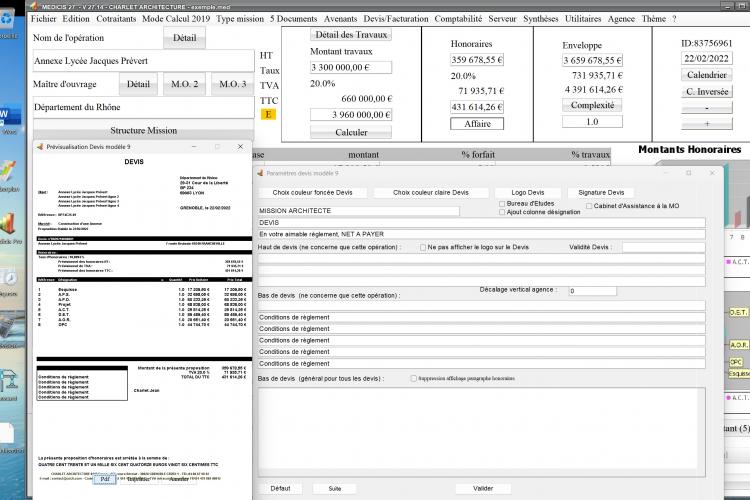Click the minus button under C. Inversée
This screenshot has width=750, height=500.
pos(706,108)
